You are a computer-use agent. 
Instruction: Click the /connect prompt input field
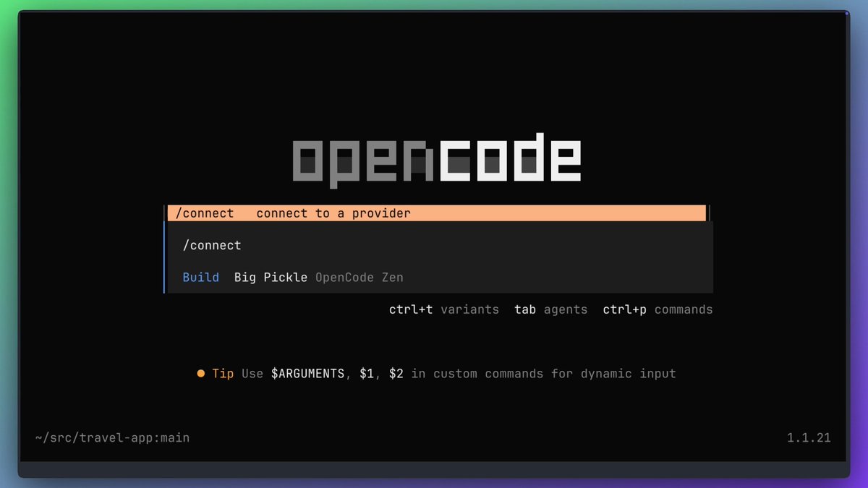coord(439,246)
